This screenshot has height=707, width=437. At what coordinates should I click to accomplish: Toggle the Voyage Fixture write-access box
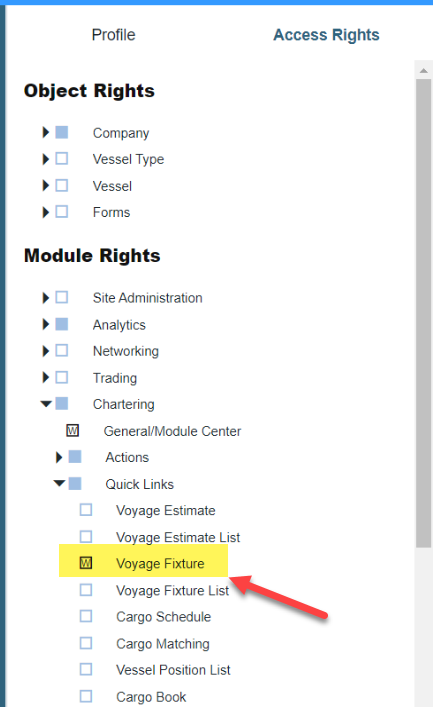86,563
